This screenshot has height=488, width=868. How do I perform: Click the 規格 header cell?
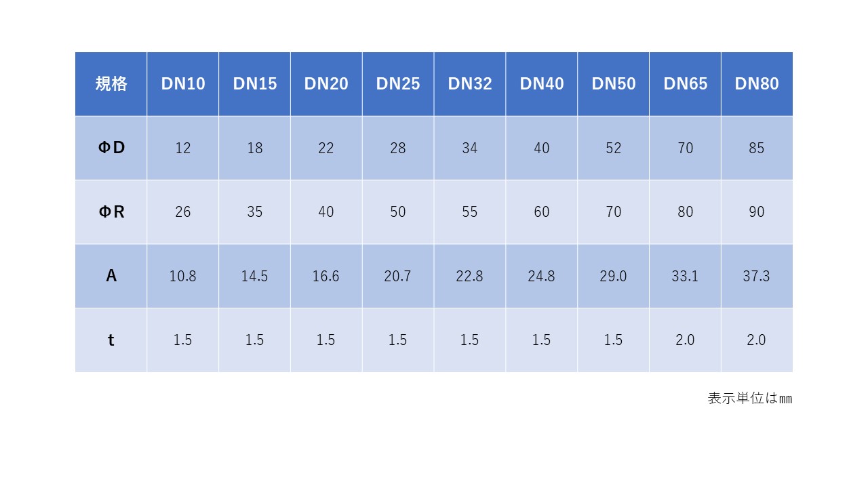[x=111, y=84]
